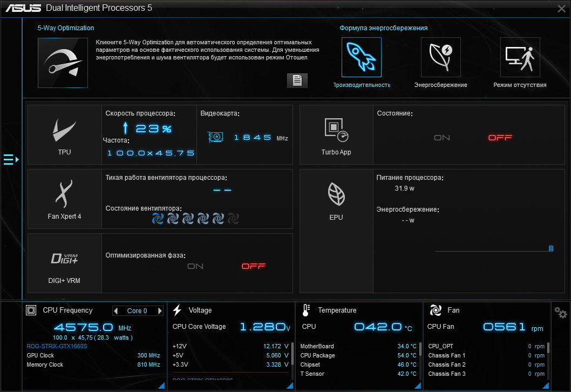Viewport: 571px width, 392px height.
Task: Click the third fan status icon
Action: (x=188, y=219)
